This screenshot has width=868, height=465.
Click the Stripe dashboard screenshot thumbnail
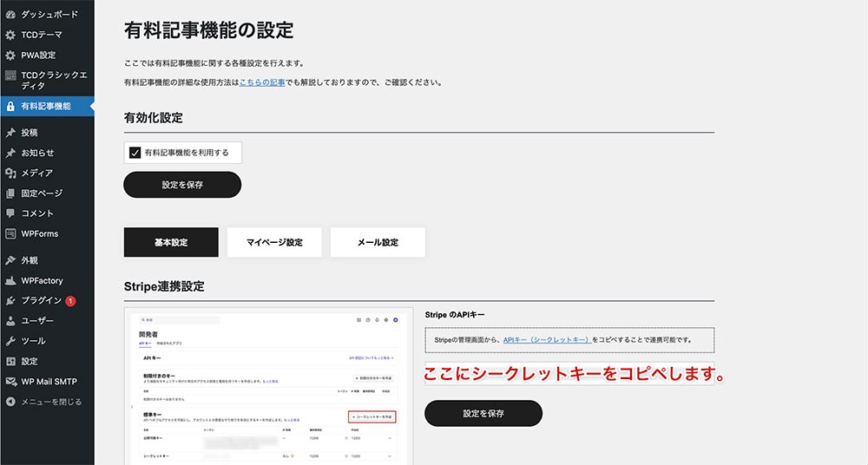(268, 386)
